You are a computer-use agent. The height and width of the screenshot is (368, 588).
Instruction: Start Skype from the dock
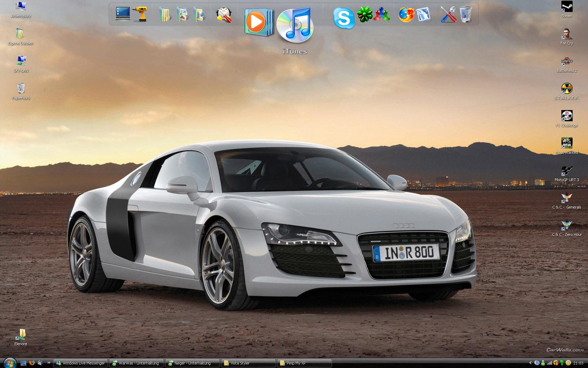click(344, 18)
